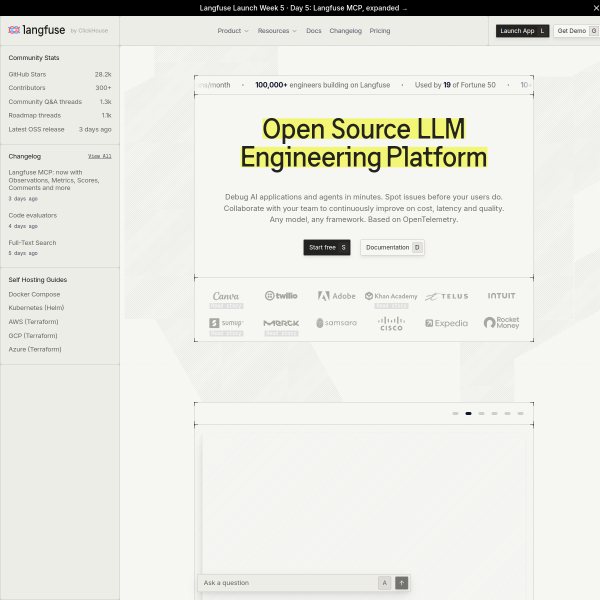Click the Adobe logo
Screen dimensions: 600x600
[336, 296]
